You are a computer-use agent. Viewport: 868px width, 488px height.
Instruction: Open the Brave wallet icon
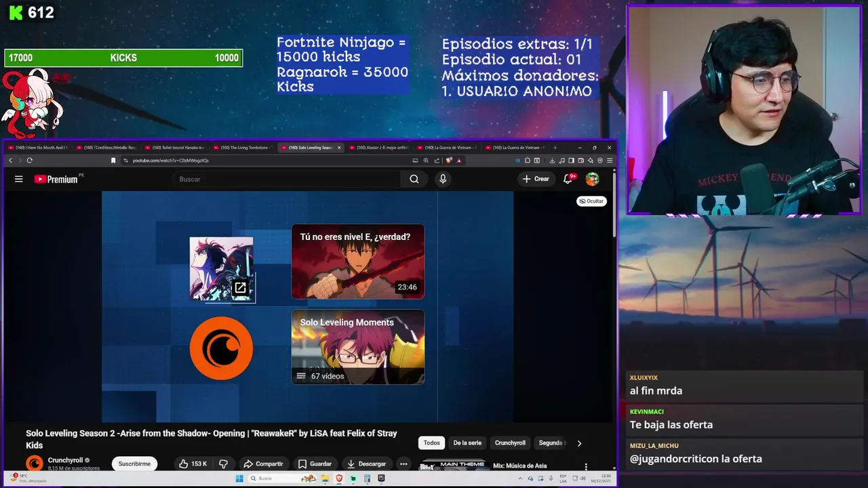581,161
